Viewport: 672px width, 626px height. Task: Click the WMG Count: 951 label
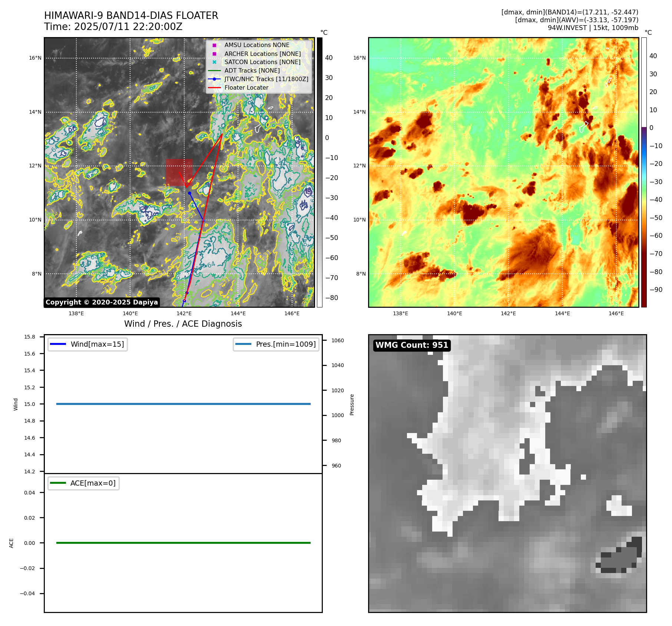(412, 345)
